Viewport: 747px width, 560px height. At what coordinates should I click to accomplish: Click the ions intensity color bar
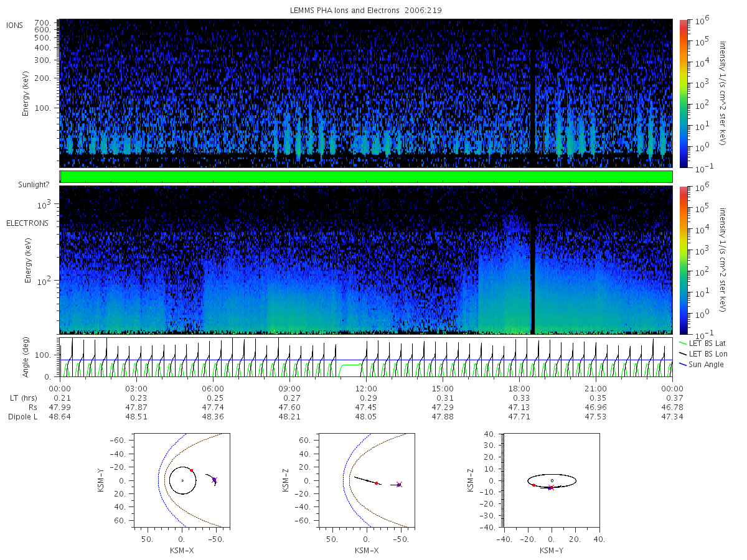tap(683, 93)
